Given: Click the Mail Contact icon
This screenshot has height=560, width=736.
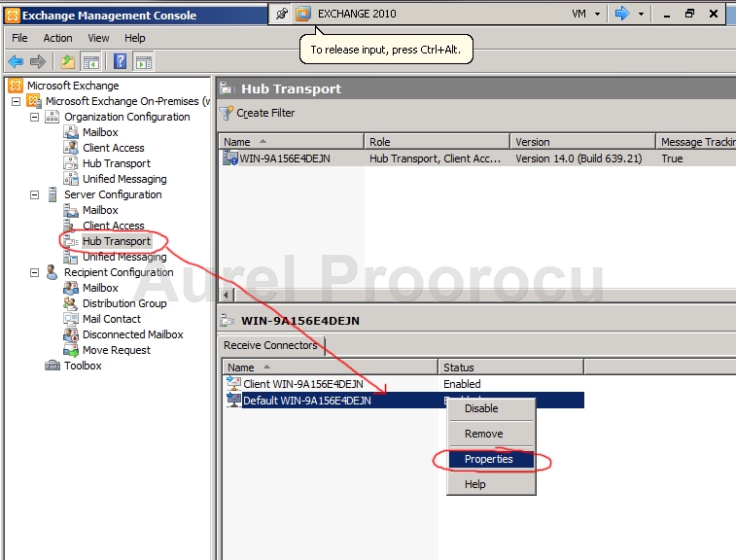Looking at the screenshot, I should (x=70, y=319).
